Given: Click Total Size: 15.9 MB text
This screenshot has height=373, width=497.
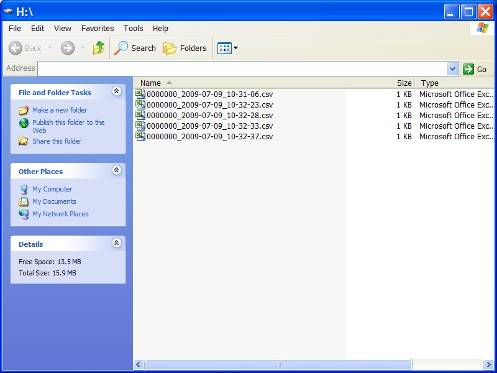Looking at the screenshot, I should tap(47, 273).
